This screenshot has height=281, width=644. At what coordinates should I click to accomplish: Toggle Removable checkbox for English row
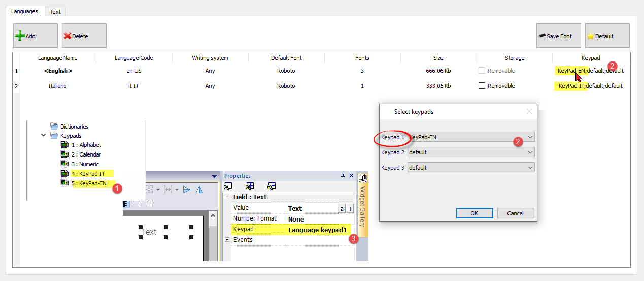pos(482,71)
